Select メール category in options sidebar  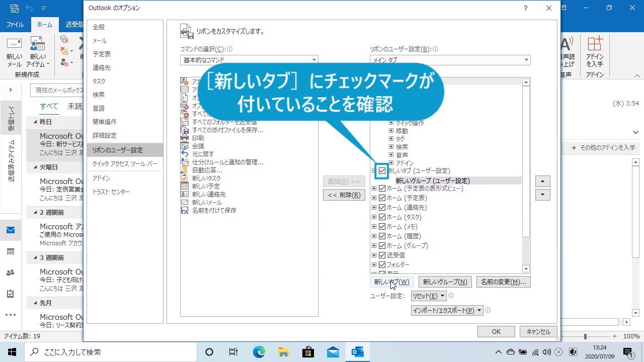point(125,41)
